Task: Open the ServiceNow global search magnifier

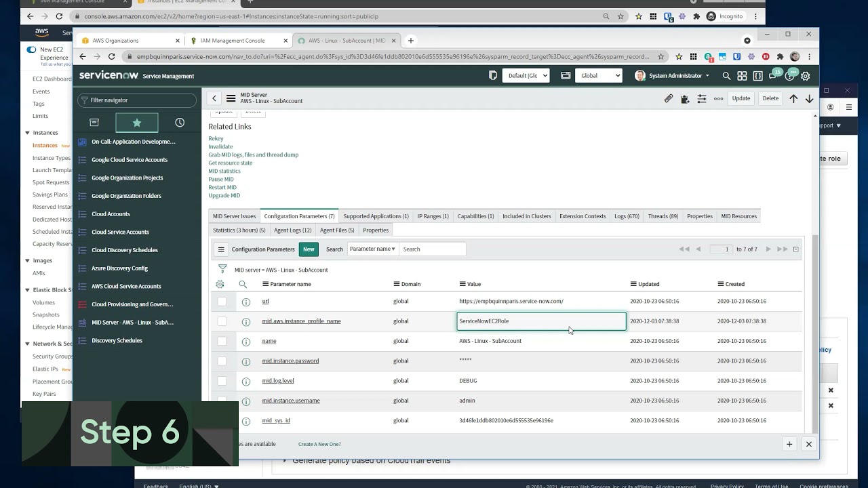Action: pyautogui.click(x=726, y=76)
